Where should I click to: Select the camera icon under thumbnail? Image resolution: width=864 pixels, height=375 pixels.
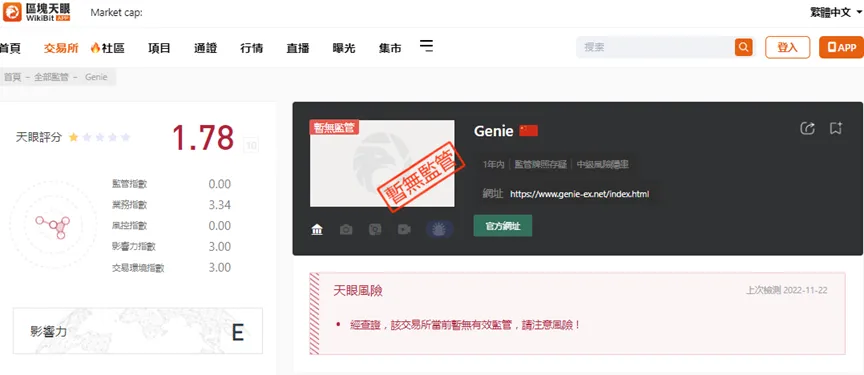[x=346, y=230]
